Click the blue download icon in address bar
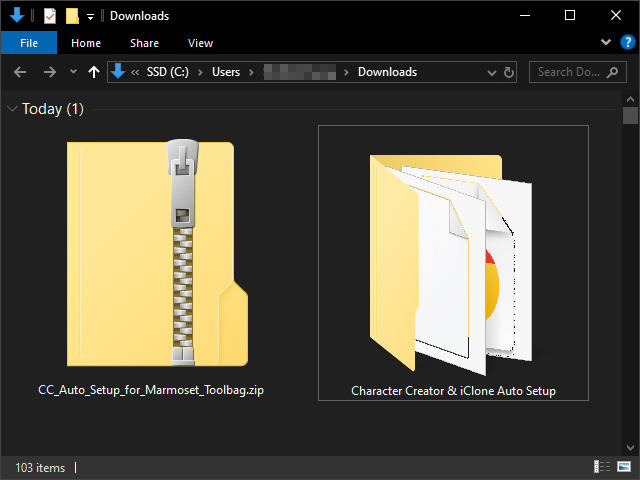The image size is (640, 480). click(x=118, y=71)
